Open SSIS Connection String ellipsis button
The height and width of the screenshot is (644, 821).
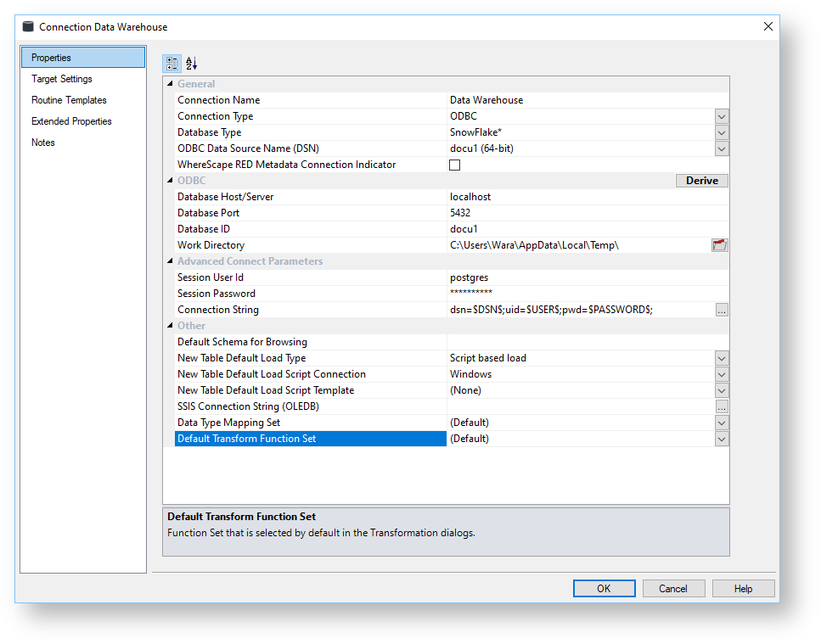pos(722,406)
